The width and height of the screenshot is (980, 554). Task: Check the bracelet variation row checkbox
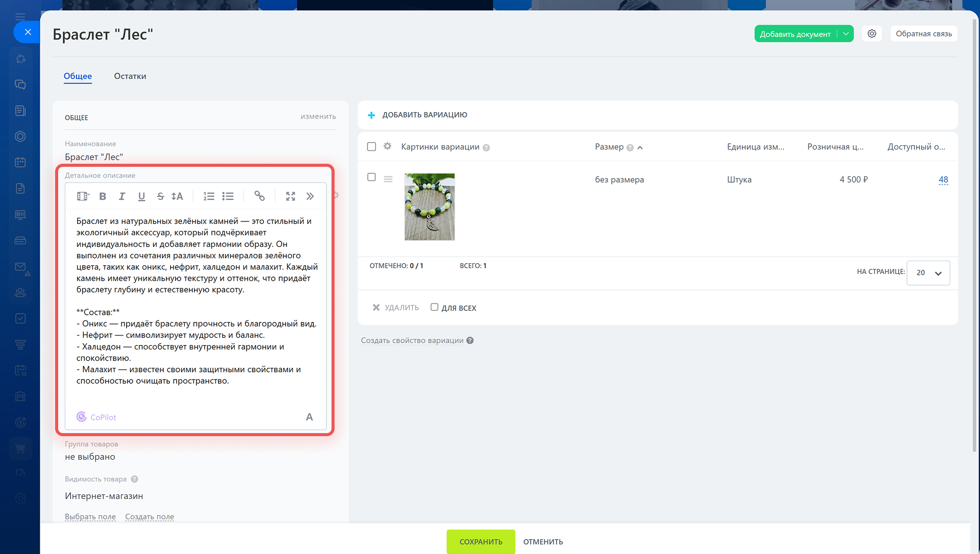click(372, 177)
